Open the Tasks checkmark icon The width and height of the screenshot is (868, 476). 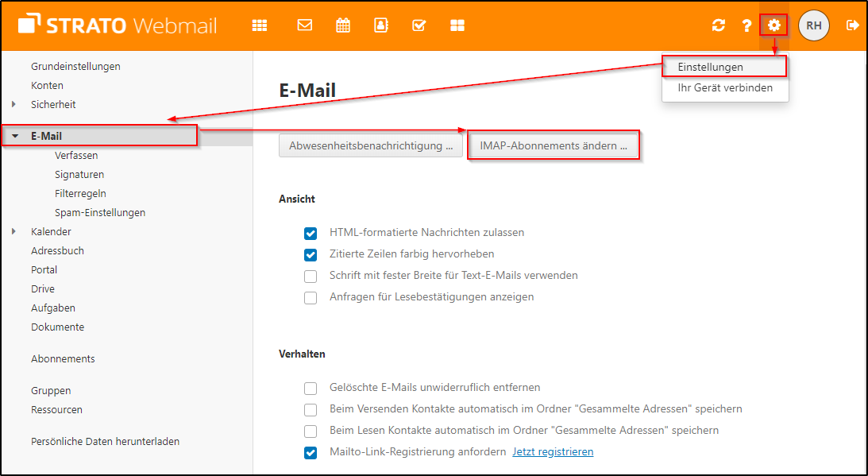419,25
